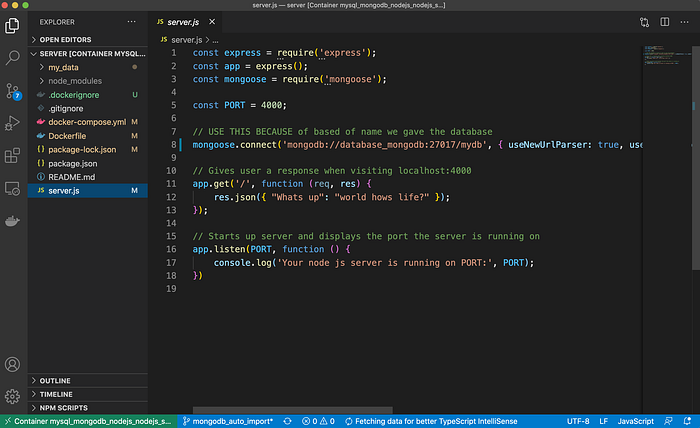Open the Manage settings gear

point(13,397)
